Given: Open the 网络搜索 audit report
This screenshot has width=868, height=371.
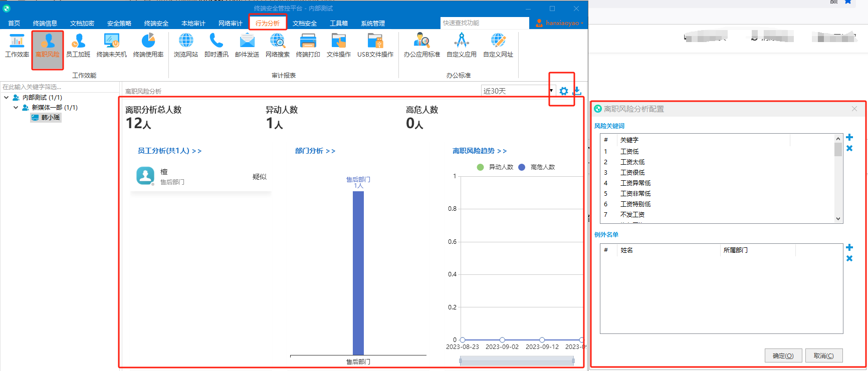Looking at the screenshot, I should pyautogui.click(x=278, y=45).
